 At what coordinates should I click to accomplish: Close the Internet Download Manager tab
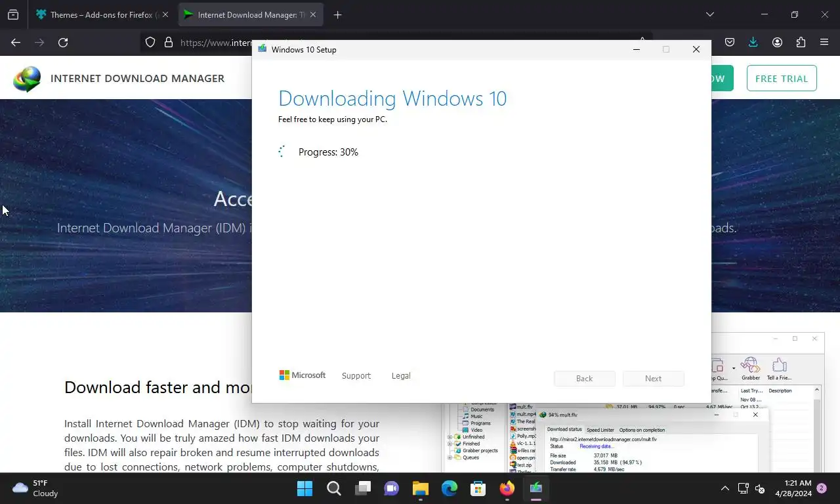click(313, 14)
